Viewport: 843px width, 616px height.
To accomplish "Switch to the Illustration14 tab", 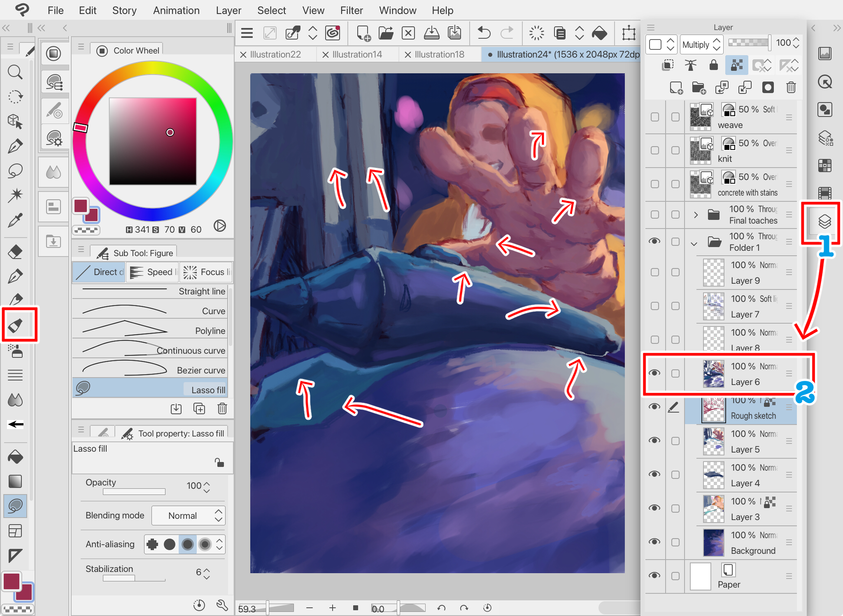I will tap(357, 54).
